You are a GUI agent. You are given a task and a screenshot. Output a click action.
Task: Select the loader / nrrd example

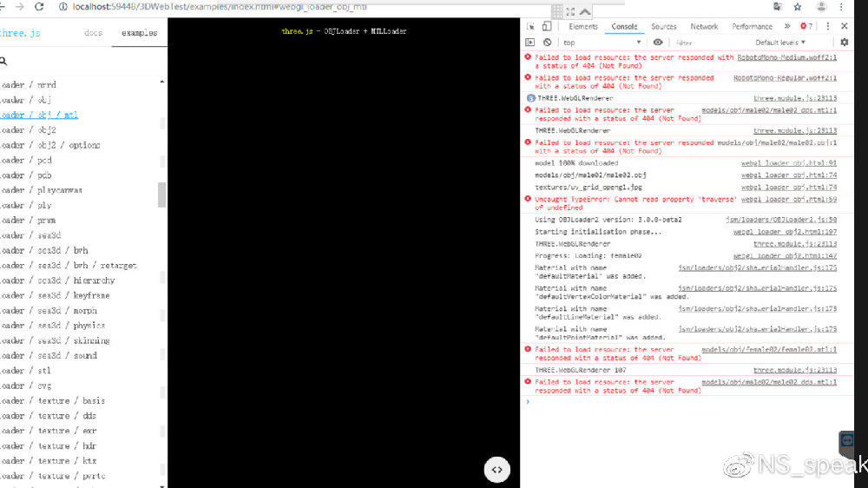pyautogui.click(x=29, y=85)
